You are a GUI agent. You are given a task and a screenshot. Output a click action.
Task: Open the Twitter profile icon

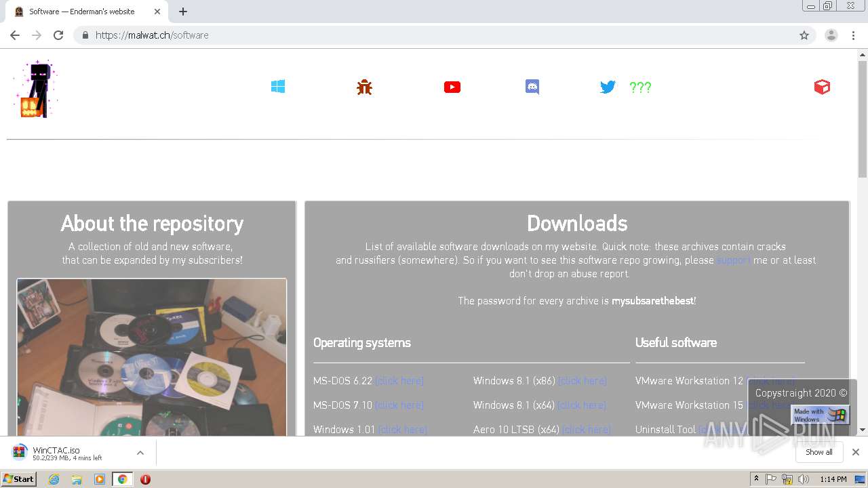[x=608, y=87]
